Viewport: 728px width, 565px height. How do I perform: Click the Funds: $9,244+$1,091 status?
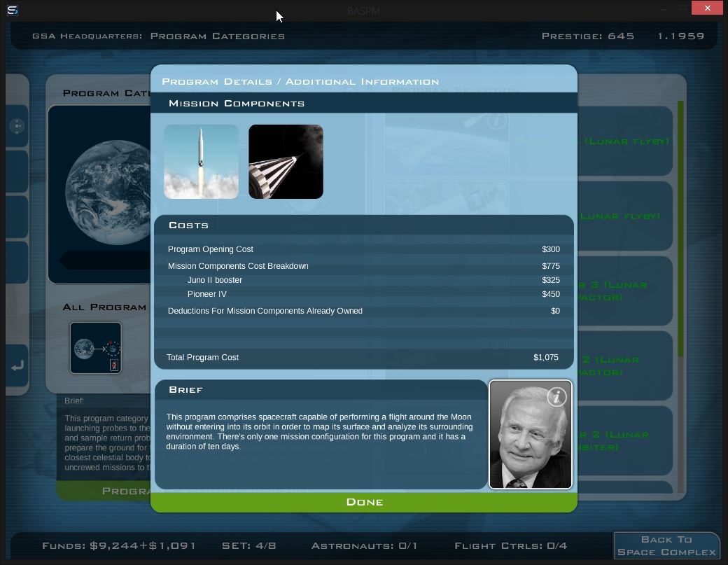coord(118,545)
